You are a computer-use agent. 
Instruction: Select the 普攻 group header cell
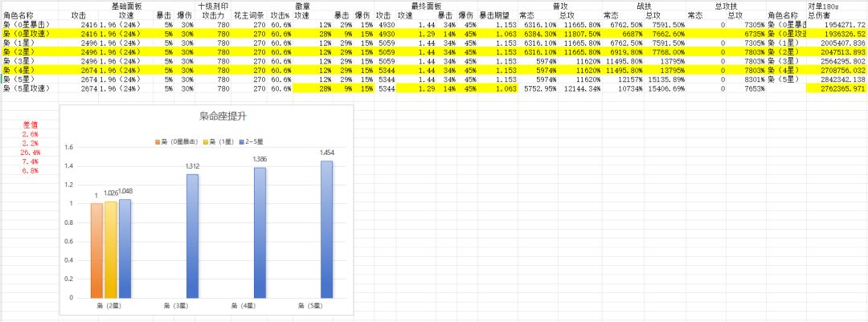click(559, 5)
